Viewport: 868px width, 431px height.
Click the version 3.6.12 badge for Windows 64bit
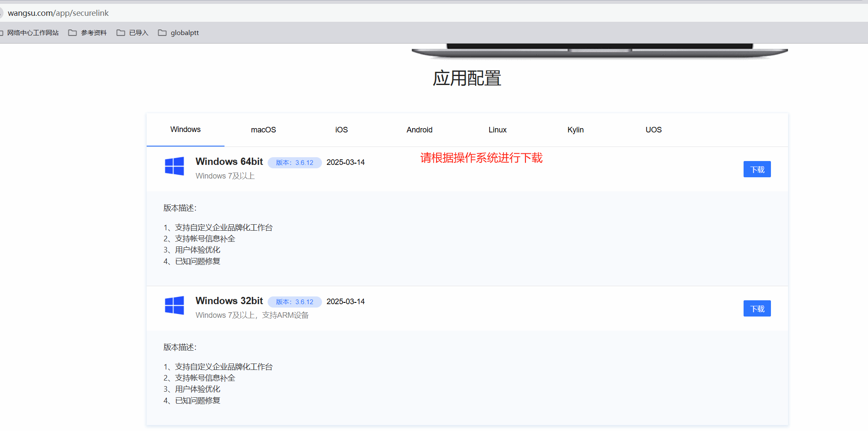295,163
